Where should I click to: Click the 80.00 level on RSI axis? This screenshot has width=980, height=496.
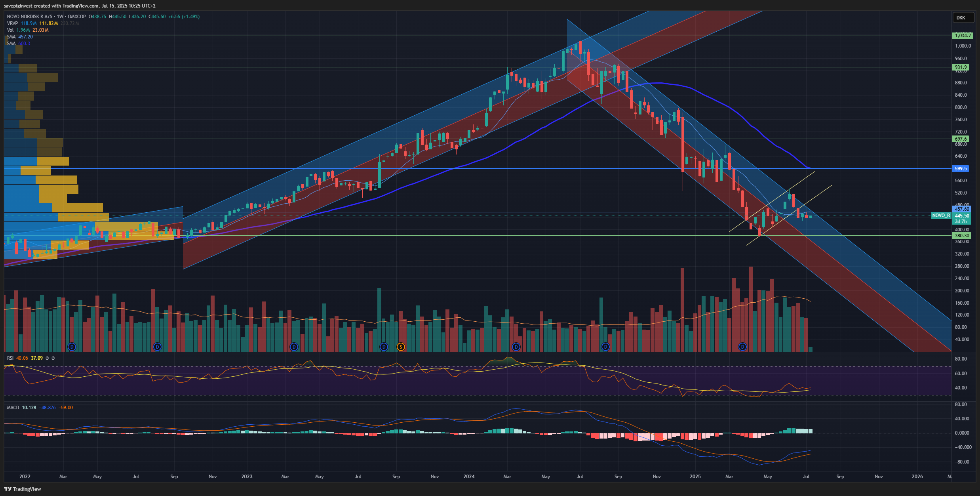pos(961,359)
